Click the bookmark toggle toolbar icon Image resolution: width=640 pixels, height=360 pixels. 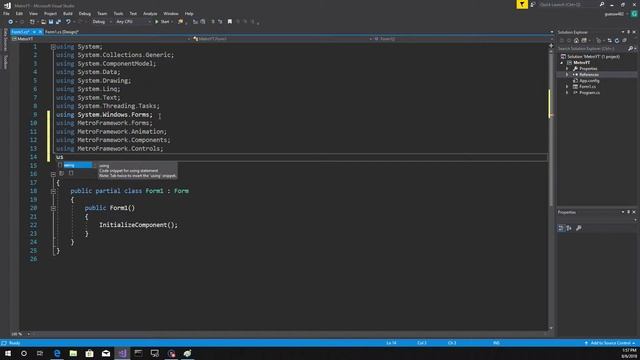coord(230,22)
